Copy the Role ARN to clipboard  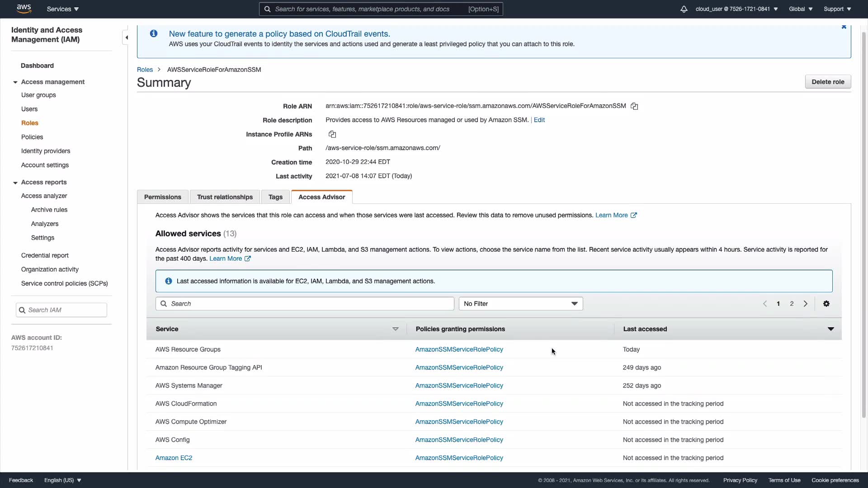click(634, 106)
